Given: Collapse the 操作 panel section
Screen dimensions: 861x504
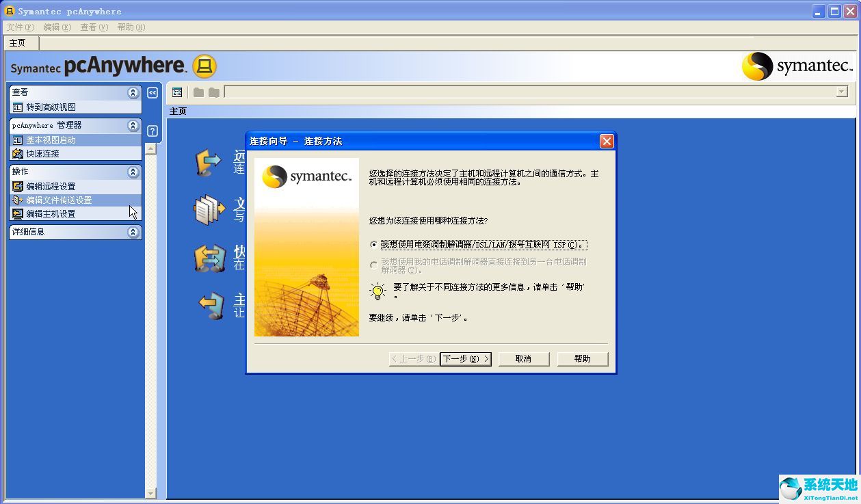Looking at the screenshot, I should pyautogui.click(x=133, y=172).
